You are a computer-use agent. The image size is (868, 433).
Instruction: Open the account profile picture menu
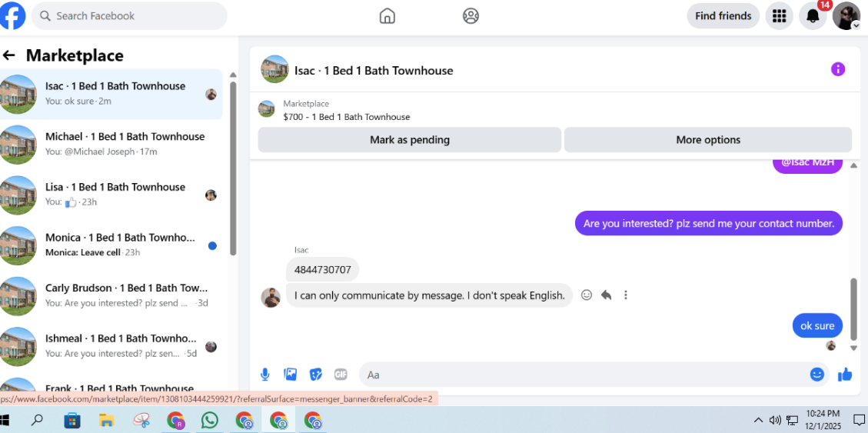[846, 16]
